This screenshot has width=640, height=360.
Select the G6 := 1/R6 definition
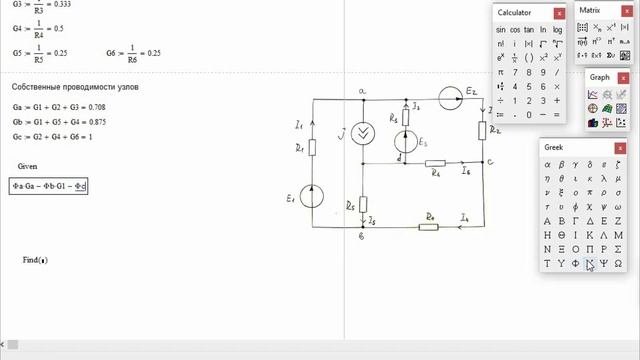tap(133, 53)
